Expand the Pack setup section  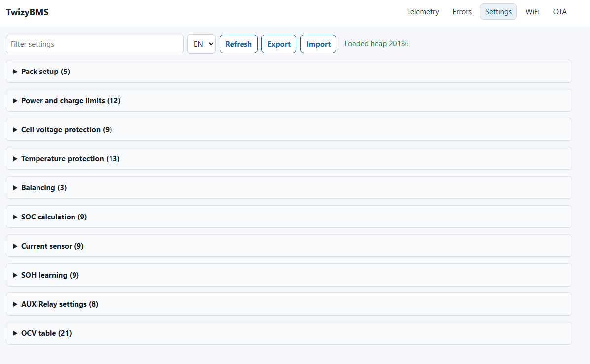289,72
